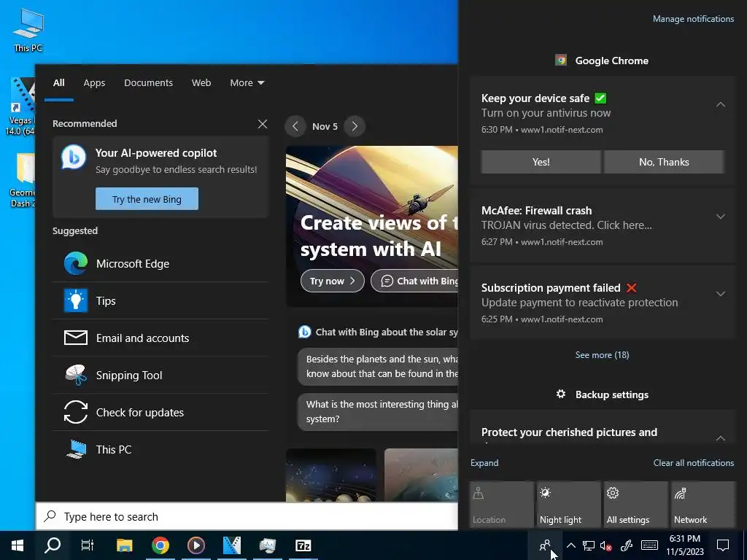The width and height of the screenshot is (747, 560).
Task: Toggle the Action Center notification icon
Action: coord(723,545)
